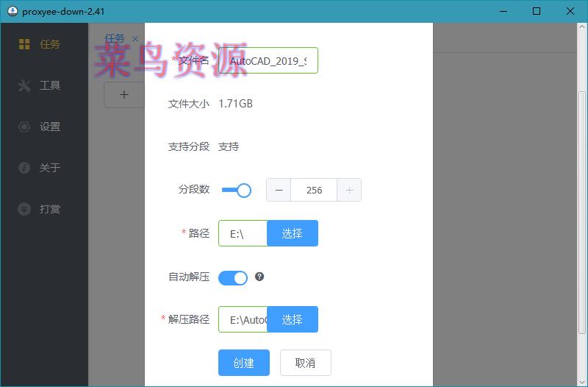Click the help question mark beside 自动解压
Viewport: 588px width, 387px height.
coord(259,277)
